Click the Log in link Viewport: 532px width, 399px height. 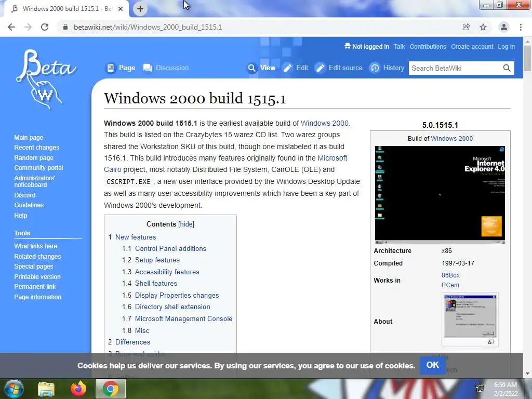[506, 47]
